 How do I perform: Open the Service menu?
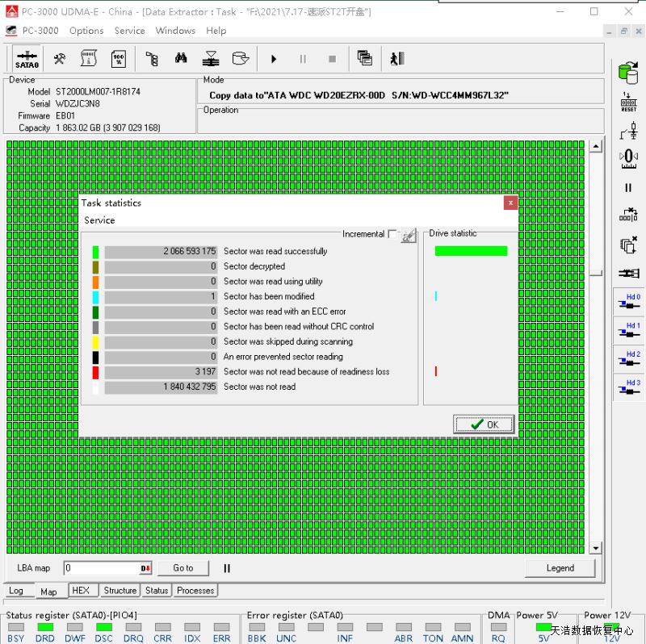click(x=129, y=31)
